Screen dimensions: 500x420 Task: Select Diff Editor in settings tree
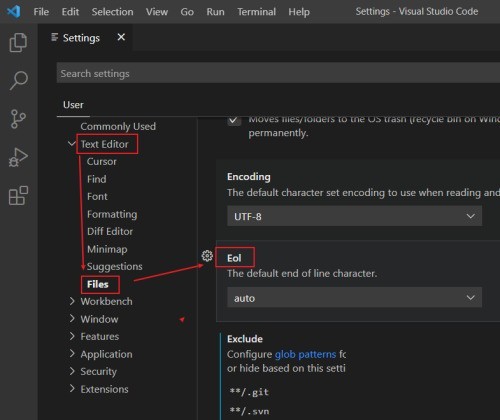pyautogui.click(x=110, y=231)
